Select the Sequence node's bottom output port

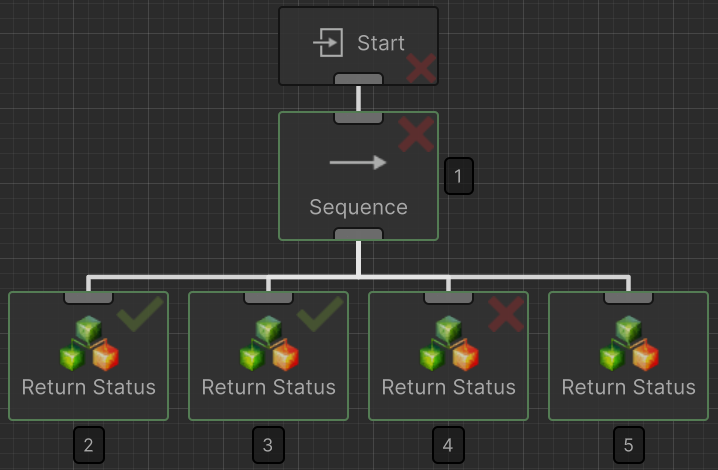pos(358,234)
